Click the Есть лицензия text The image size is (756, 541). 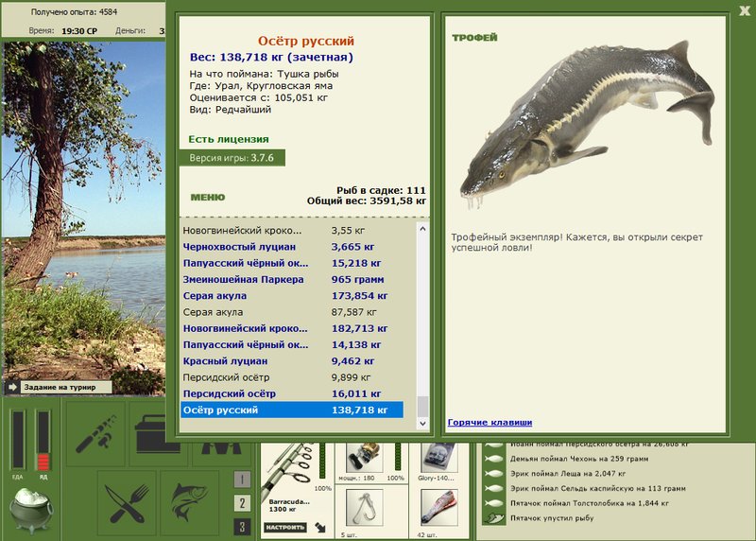click(x=229, y=139)
